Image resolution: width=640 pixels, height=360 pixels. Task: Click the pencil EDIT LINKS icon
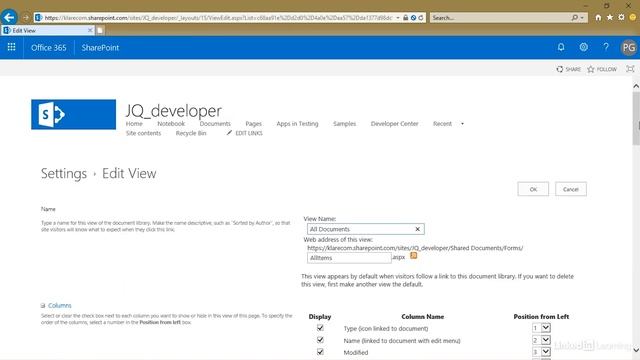click(229, 133)
